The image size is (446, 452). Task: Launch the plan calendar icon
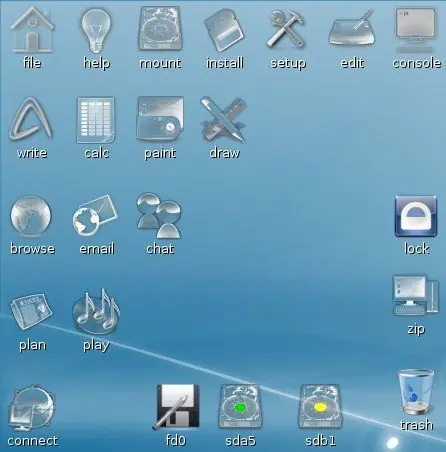(x=32, y=311)
